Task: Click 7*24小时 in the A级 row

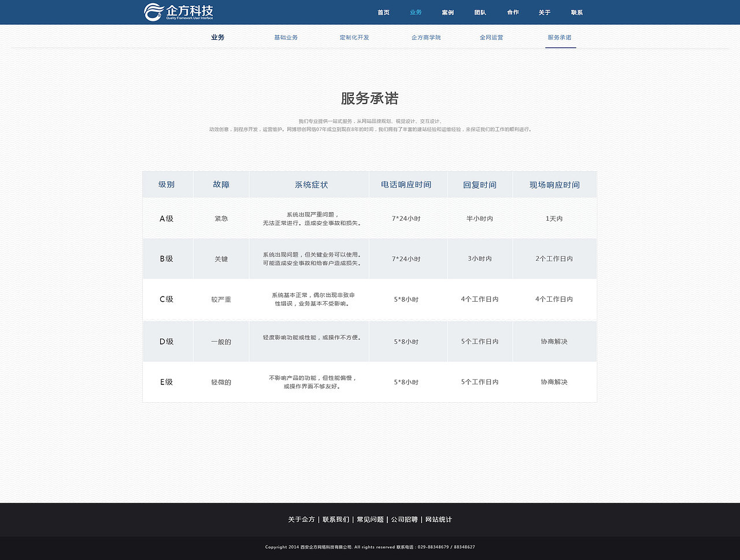Action: point(406,218)
